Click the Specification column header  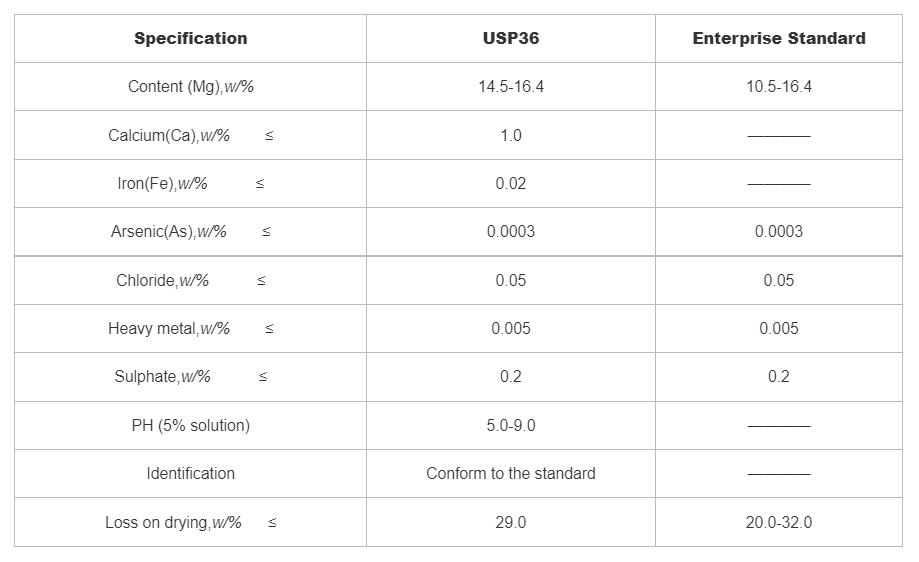point(190,39)
